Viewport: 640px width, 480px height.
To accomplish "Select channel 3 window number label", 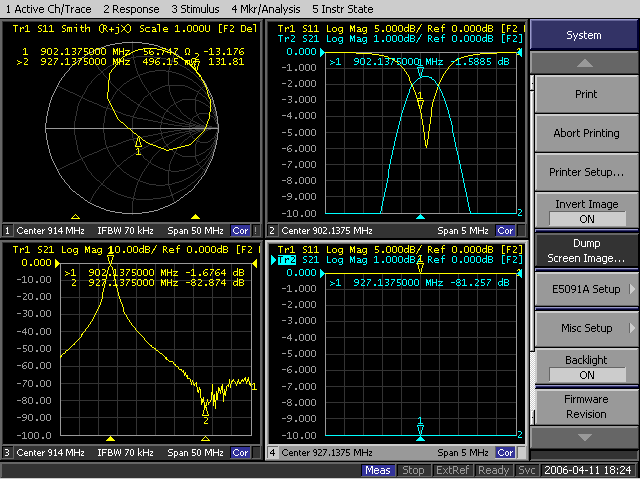I will tap(7, 453).
